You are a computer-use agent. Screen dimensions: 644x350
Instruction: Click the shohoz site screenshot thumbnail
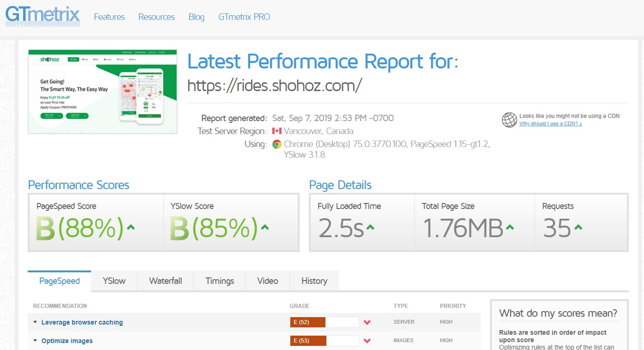[x=103, y=92]
